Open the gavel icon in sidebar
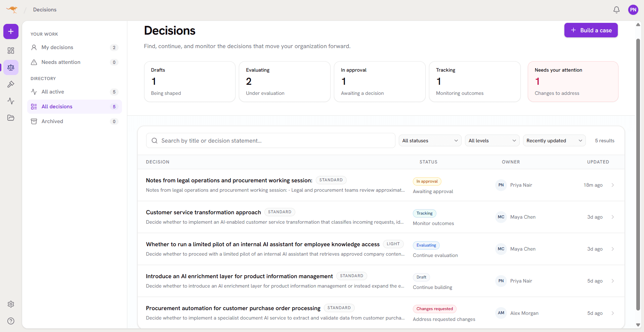This screenshot has width=644, height=332. [11, 84]
